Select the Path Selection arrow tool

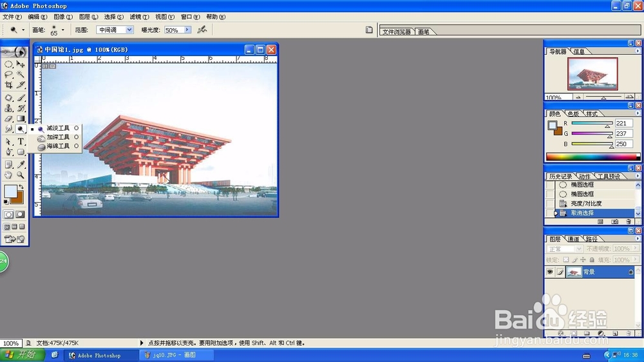point(8,142)
